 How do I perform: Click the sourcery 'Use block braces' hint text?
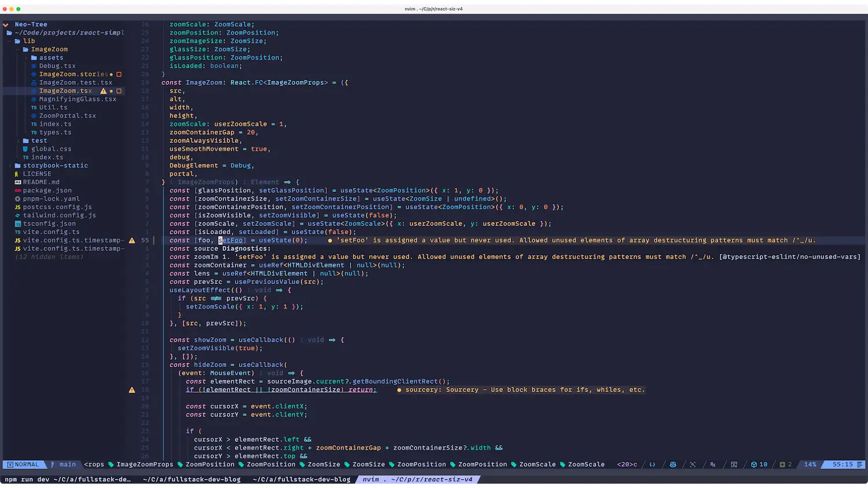pos(524,390)
